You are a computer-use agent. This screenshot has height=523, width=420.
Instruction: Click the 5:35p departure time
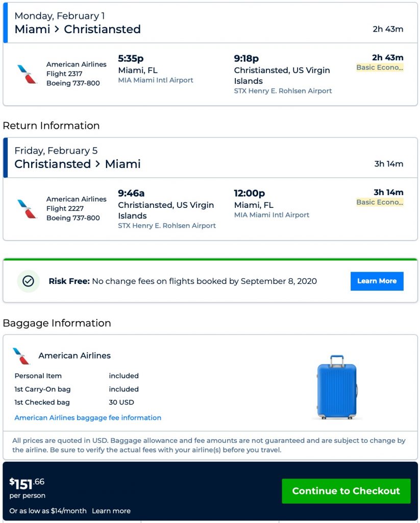point(131,58)
